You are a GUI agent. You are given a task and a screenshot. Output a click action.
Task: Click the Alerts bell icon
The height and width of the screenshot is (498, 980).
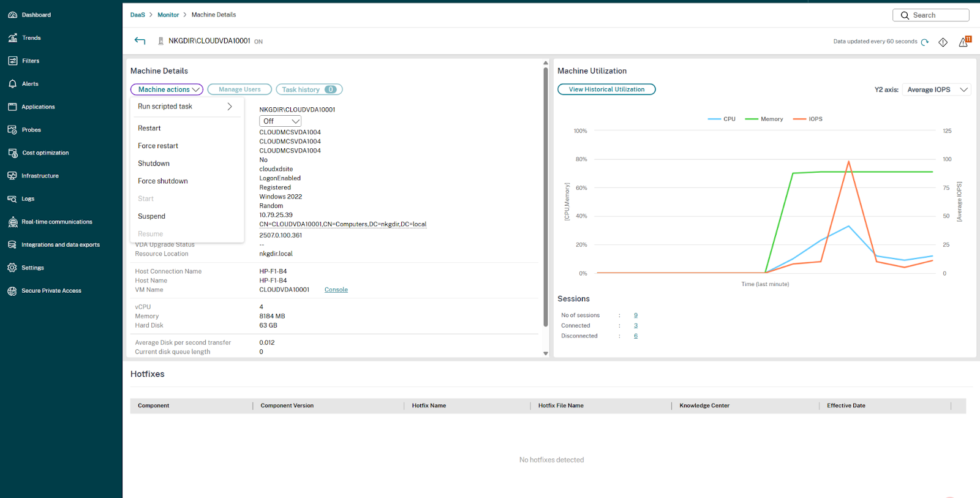point(12,84)
